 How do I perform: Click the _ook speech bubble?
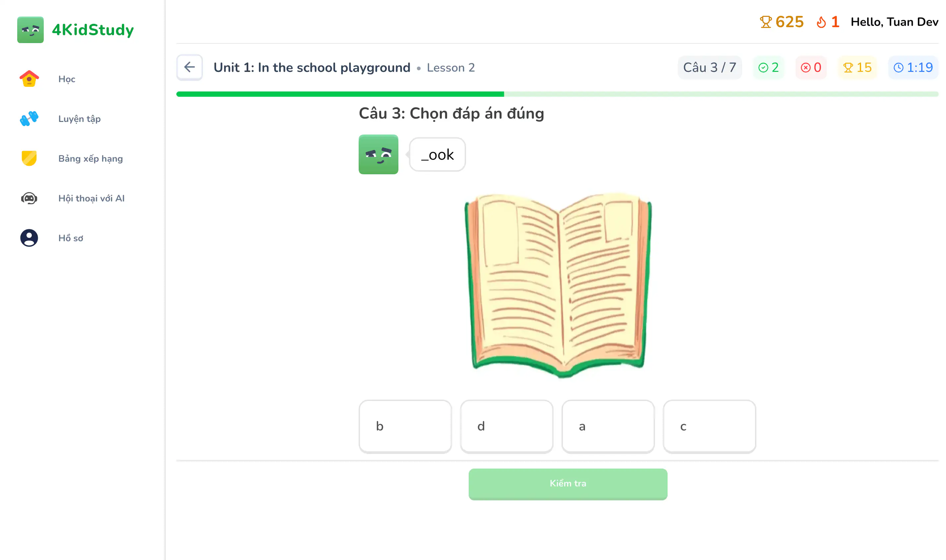437,154
